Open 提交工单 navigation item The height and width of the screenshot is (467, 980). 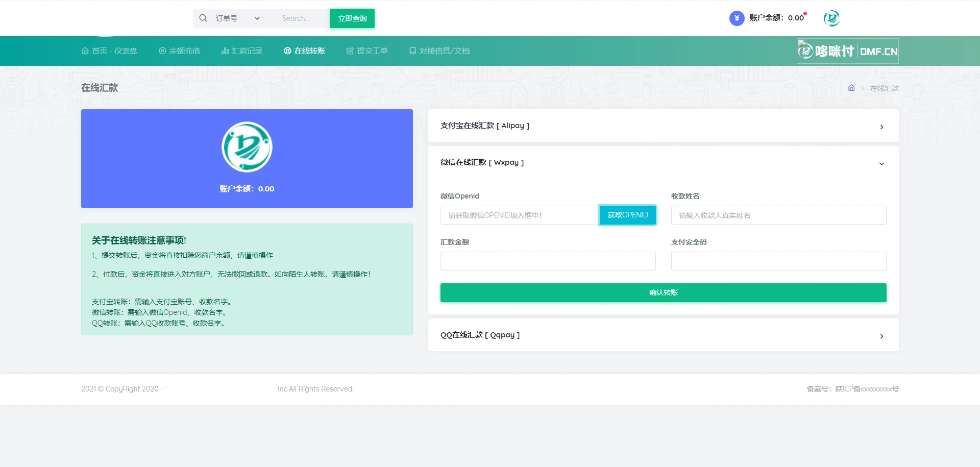[367, 51]
